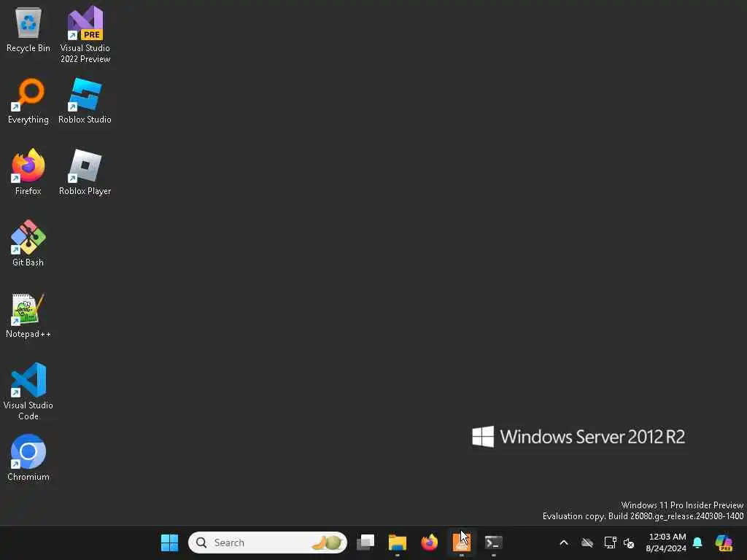Select the Visual Studio Code shortcut

point(28,392)
